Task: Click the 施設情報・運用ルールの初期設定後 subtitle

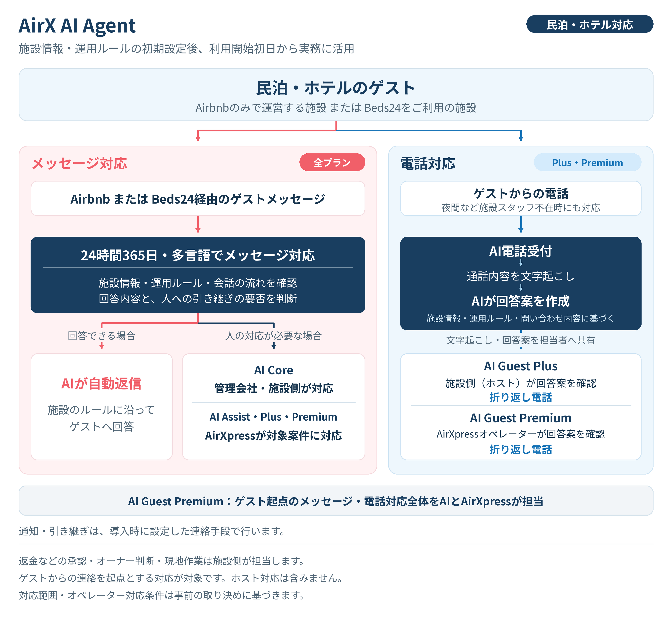Action: tap(186, 49)
